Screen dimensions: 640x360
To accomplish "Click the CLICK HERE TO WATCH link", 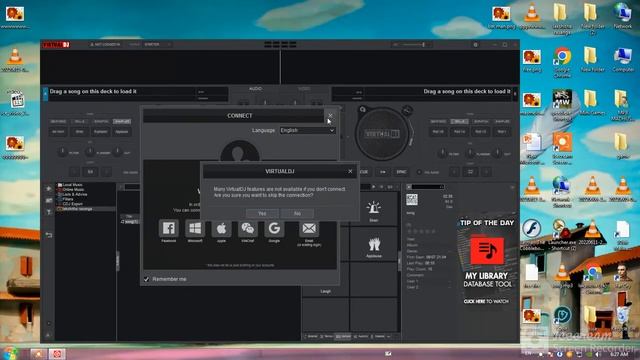I will coord(486,301).
